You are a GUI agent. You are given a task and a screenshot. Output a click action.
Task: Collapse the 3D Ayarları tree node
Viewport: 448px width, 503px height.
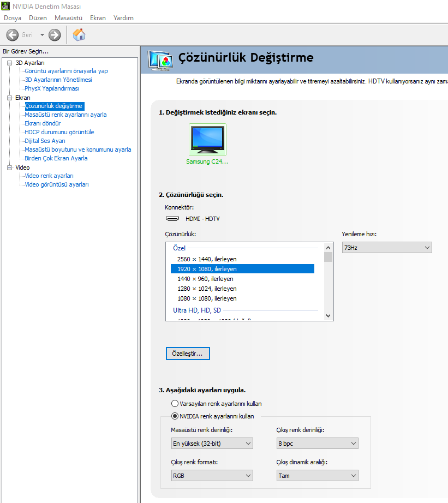pos(10,63)
